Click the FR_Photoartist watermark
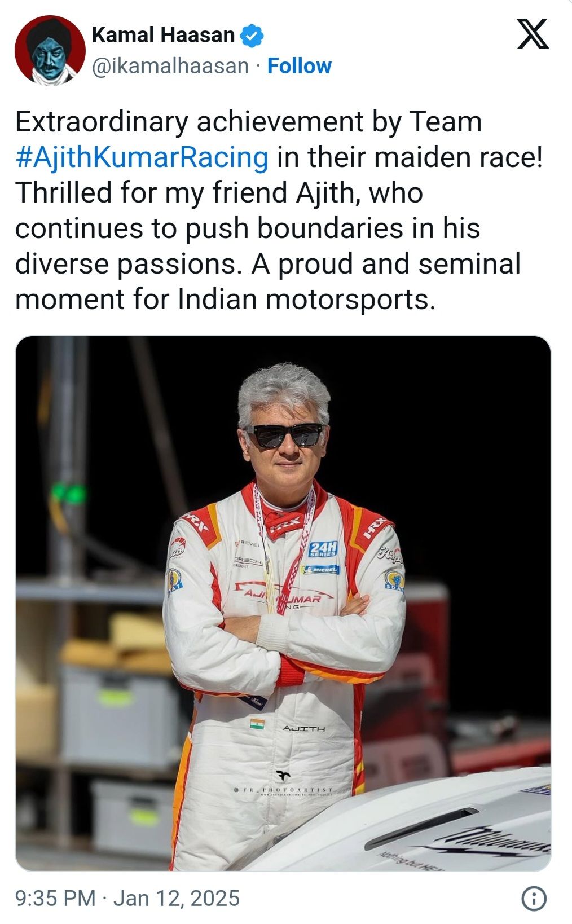Viewport: 572px width, 924px height. (x=284, y=790)
